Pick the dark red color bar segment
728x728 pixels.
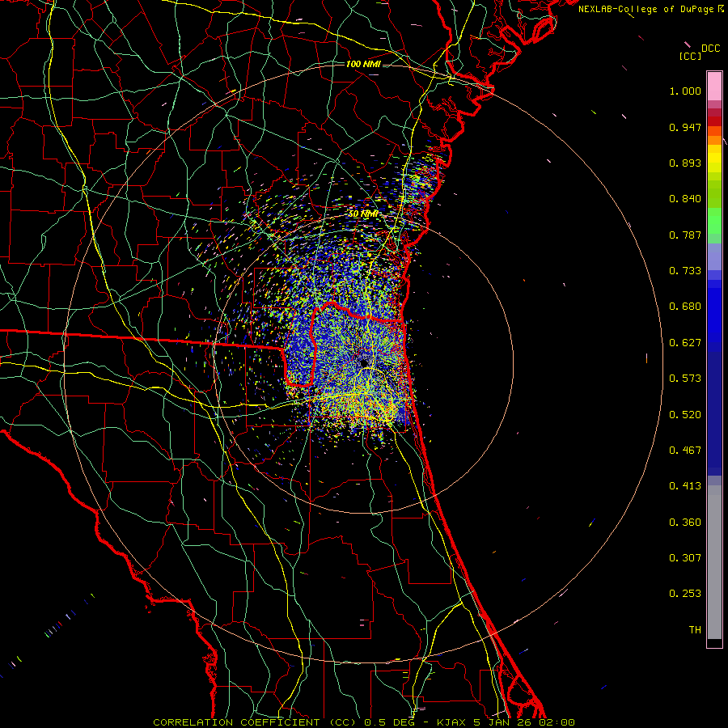[x=714, y=121]
